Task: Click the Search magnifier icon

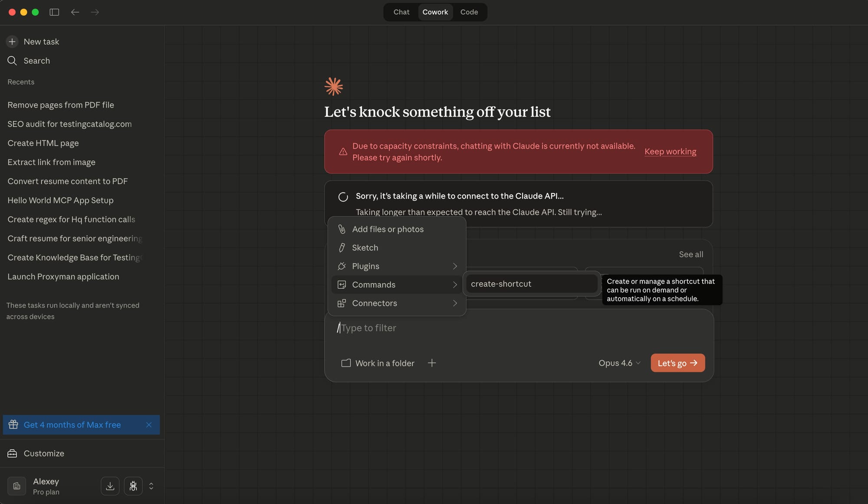Action: [x=12, y=61]
